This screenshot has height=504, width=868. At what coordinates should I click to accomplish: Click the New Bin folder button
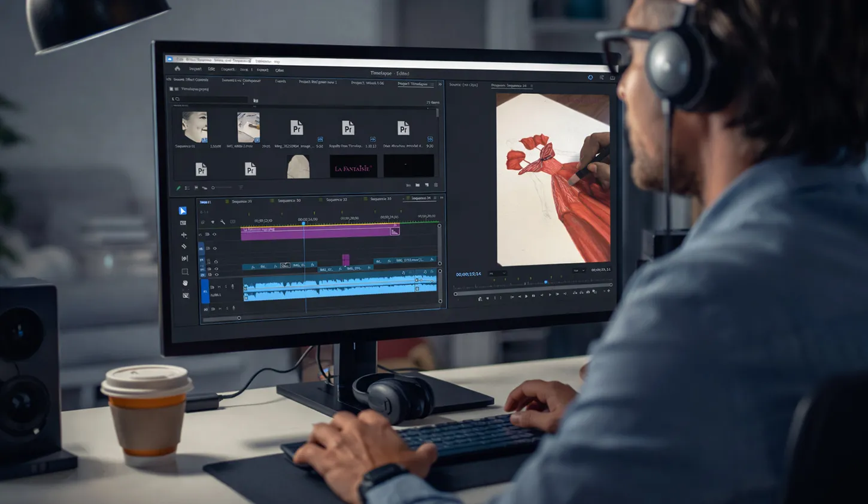coord(417,185)
